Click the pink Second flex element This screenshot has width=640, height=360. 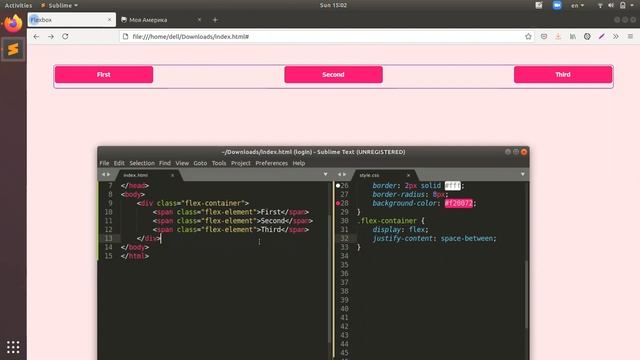(x=333, y=74)
